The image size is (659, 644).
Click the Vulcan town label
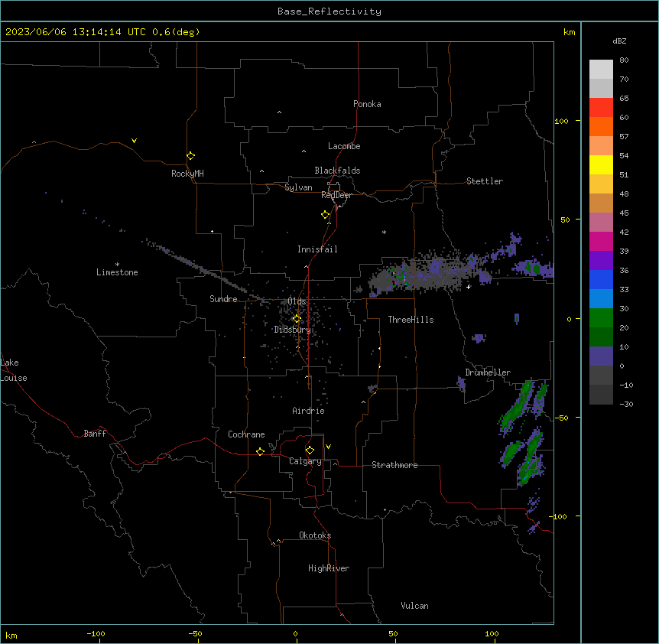414,606
